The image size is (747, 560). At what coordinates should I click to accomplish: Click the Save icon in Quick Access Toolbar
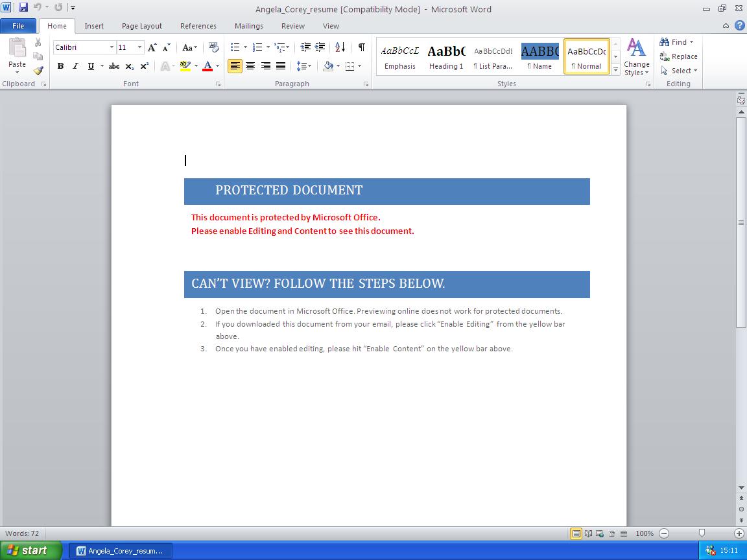(23, 8)
